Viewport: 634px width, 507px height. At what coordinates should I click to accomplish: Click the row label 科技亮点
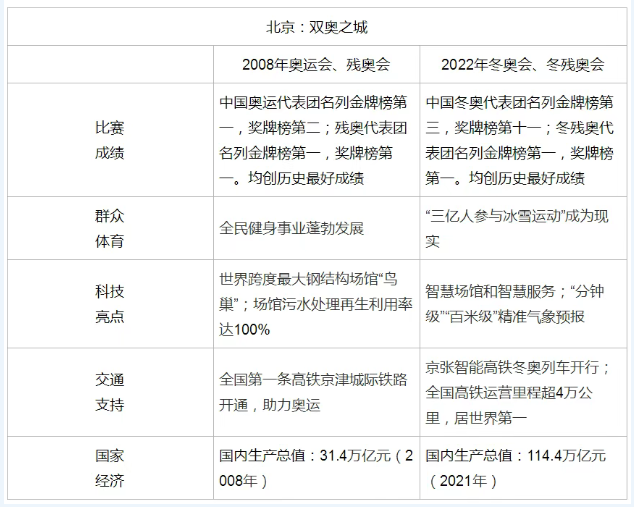(110, 304)
